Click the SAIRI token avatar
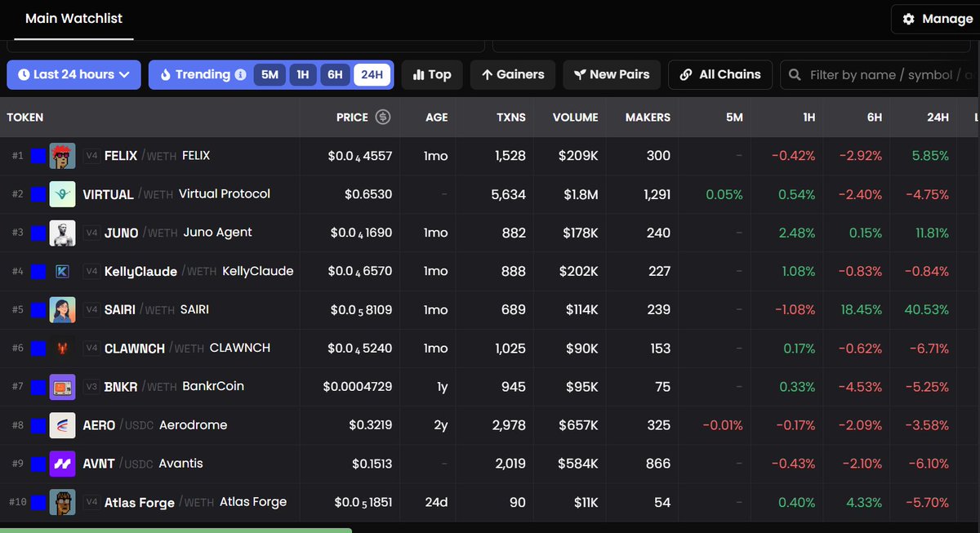 point(63,309)
